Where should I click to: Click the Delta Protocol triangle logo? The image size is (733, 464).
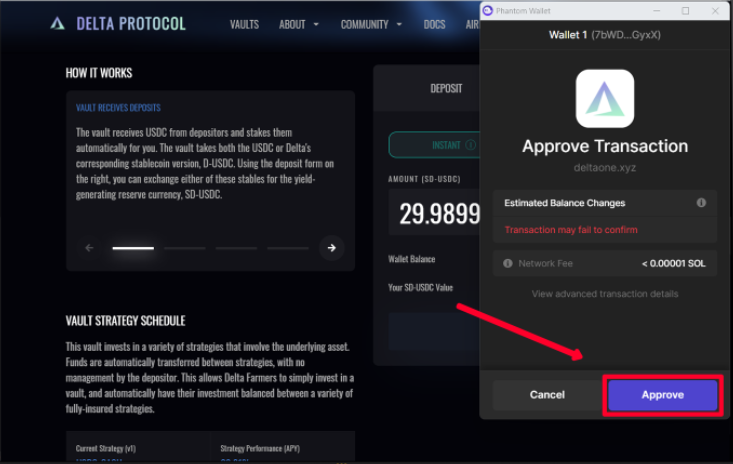pyautogui.click(x=57, y=23)
